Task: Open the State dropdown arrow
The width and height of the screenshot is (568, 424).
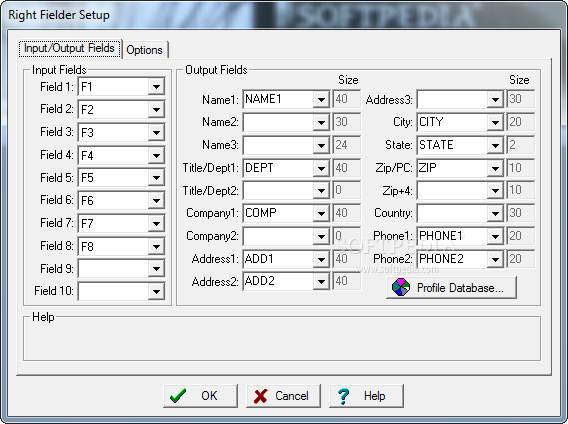Action: 495,145
